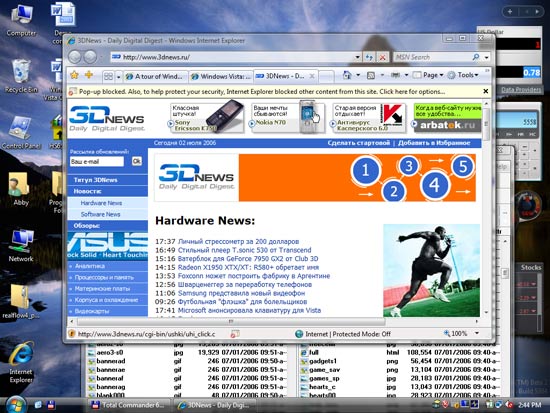Viewport: 550px width, 413px height.
Task: Select 'gadgets1' file in Total Commander
Action: [x=323, y=361]
